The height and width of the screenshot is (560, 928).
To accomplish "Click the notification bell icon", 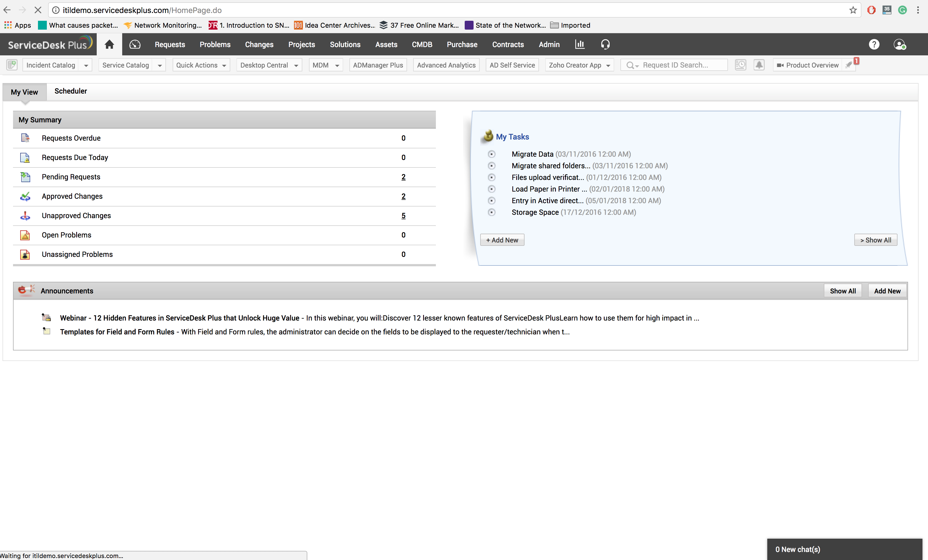I will (x=759, y=65).
